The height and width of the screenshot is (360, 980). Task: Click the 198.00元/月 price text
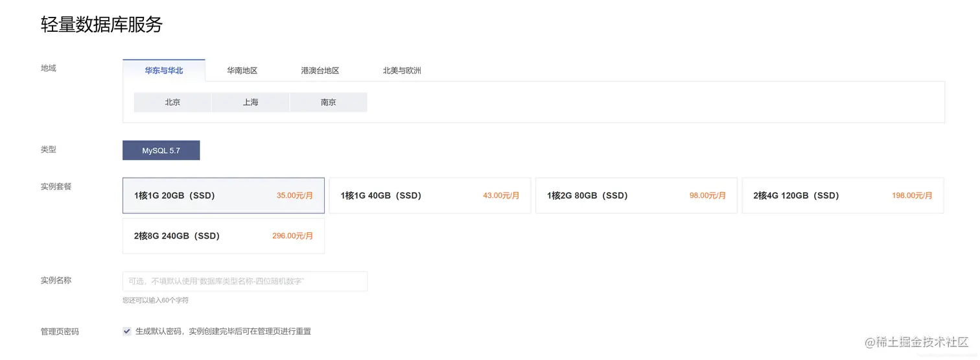pos(912,195)
